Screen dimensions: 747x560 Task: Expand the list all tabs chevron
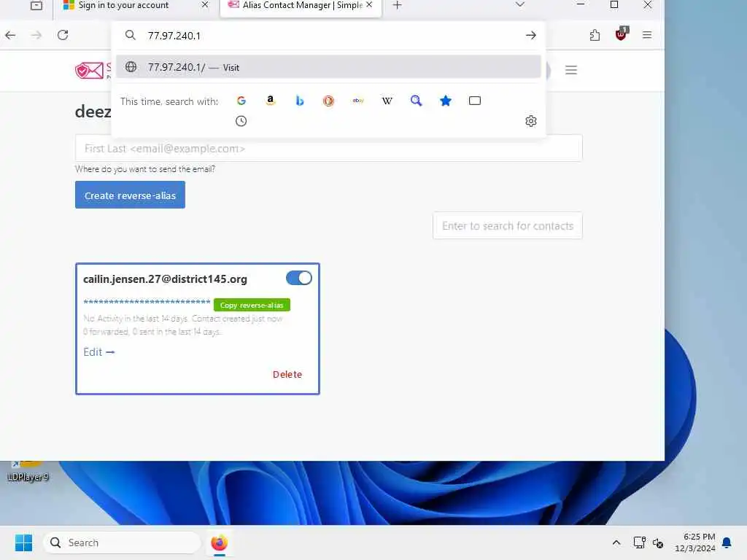point(519,5)
